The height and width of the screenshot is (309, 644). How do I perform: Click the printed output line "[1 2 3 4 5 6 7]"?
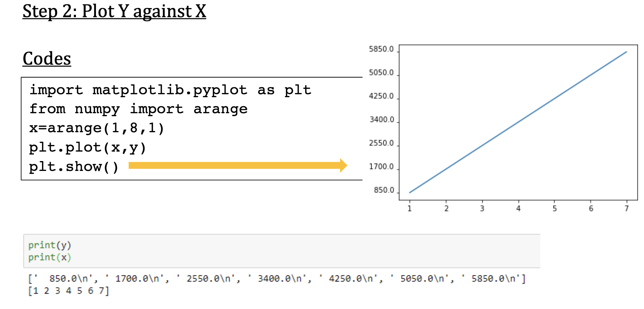click(69, 291)
